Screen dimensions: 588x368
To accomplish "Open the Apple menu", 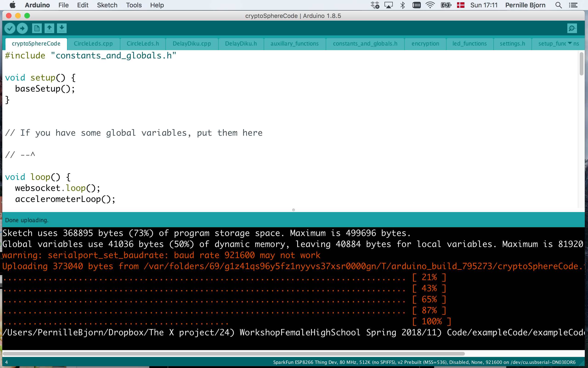I will pos(12,5).
